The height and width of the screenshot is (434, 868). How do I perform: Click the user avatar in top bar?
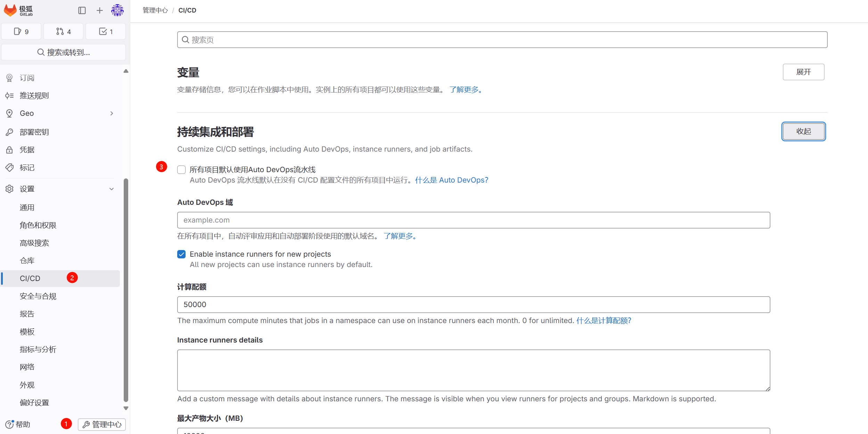point(117,10)
